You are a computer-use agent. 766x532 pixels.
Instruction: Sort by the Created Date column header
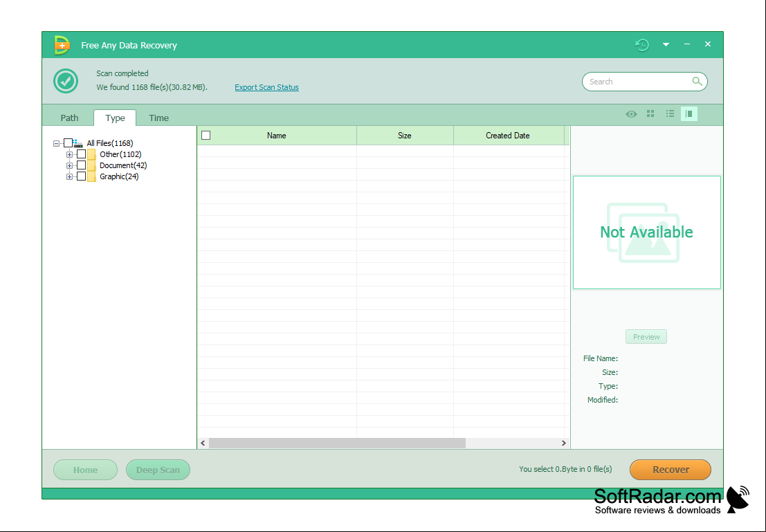508,136
